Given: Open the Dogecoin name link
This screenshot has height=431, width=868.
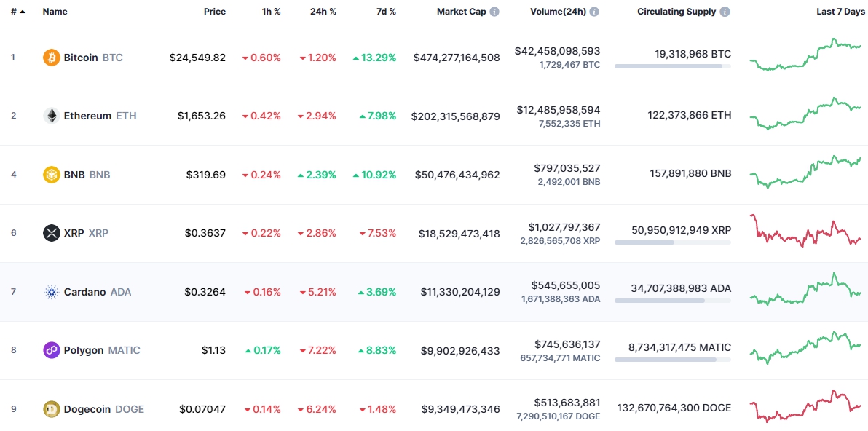Looking at the screenshot, I should (87, 409).
